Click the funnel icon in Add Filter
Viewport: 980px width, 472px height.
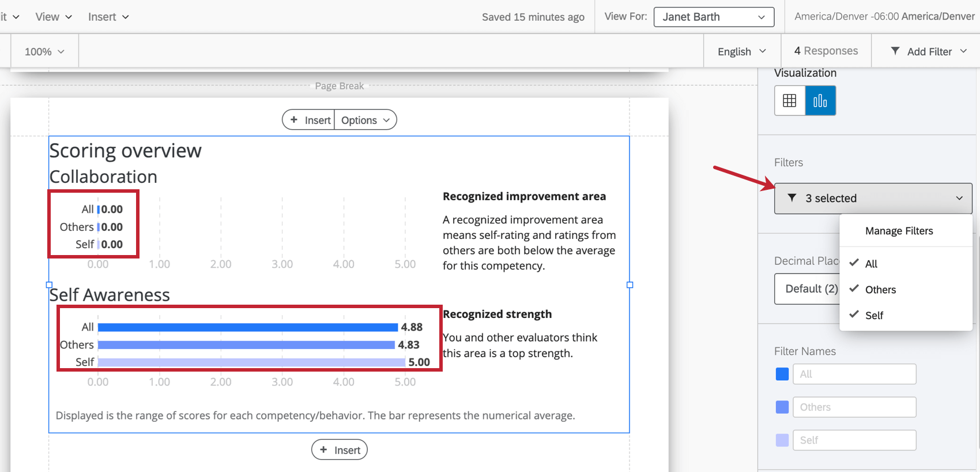pyautogui.click(x=895, y=51)
